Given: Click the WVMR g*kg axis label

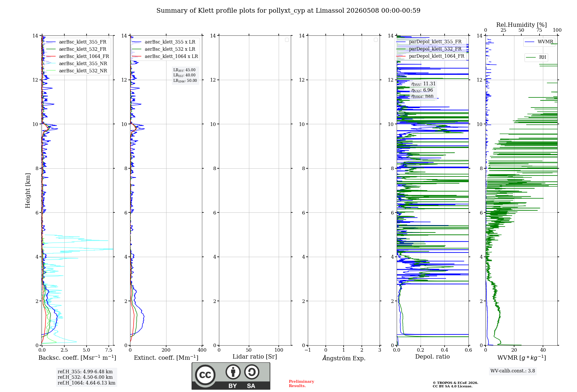Looking at the screenshot, I should (x=522, y=358).
